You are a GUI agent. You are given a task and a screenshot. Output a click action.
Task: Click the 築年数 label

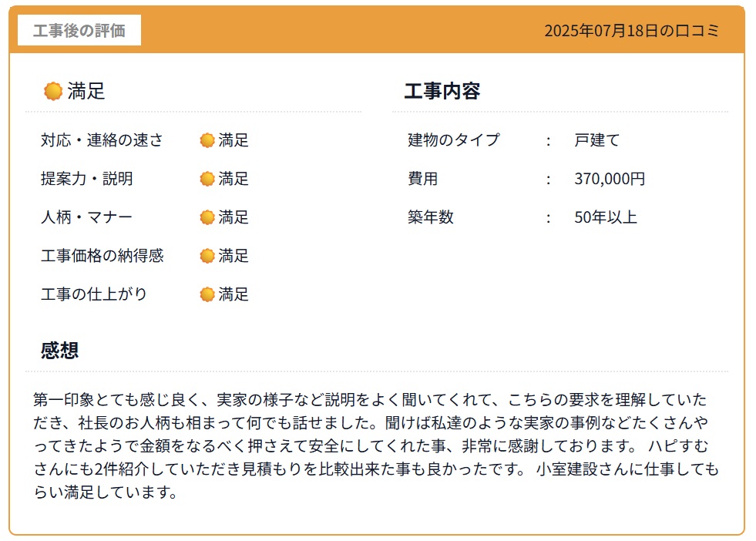point(430,217)
